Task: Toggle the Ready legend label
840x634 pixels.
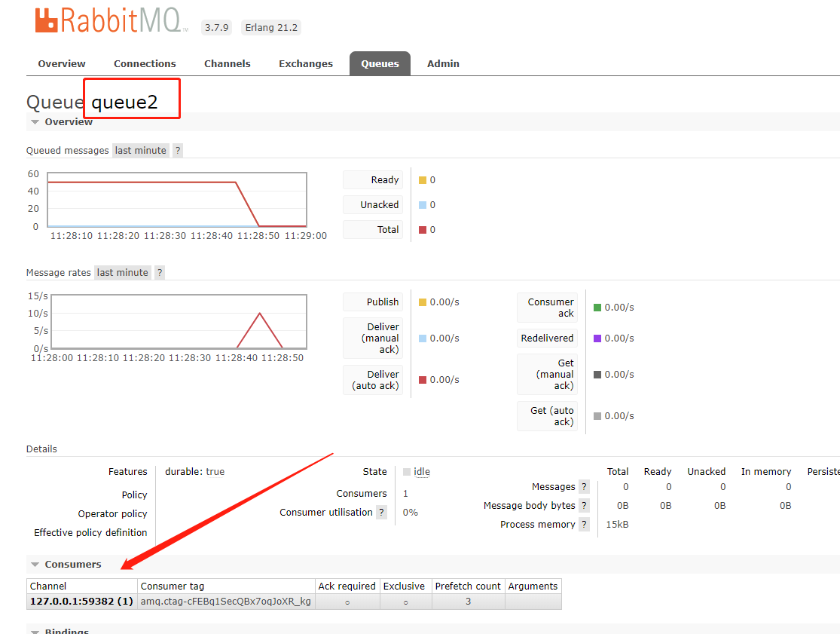Action: pos(373,180)
